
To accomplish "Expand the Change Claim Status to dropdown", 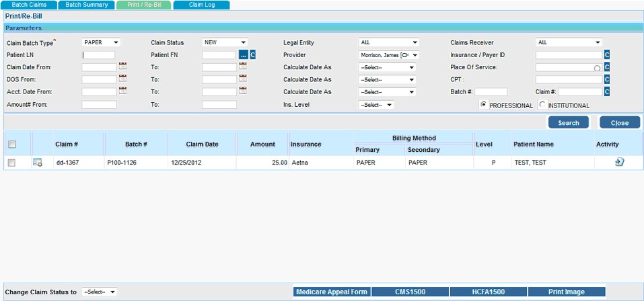I will tap(100, 292).
